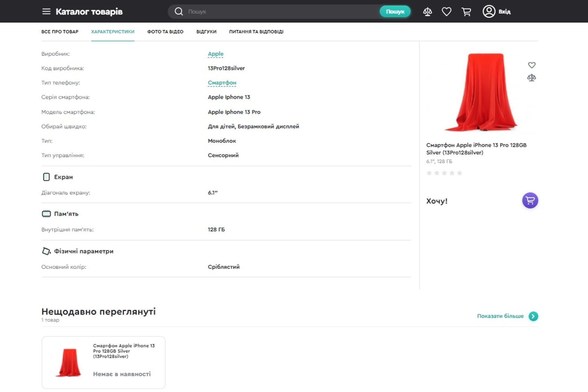This screenshot has width=588, height=392.
Task: Select the ХАРАКТЕРИСТИКИ tab
Action: tap(113, 32)
